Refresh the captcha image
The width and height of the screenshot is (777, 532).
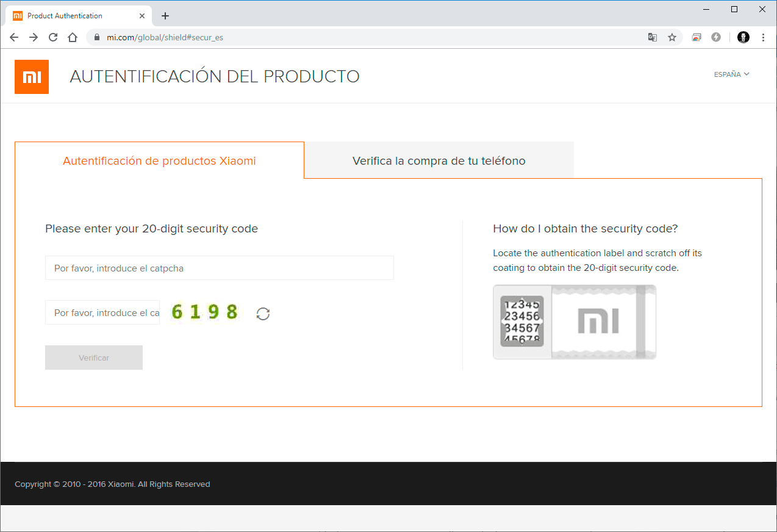click(263, 314)
